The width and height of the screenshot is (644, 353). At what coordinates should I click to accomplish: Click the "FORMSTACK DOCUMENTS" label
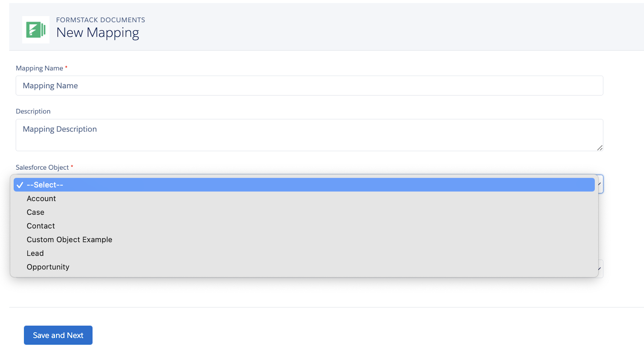pyautogui.click(x=101, y=19)
